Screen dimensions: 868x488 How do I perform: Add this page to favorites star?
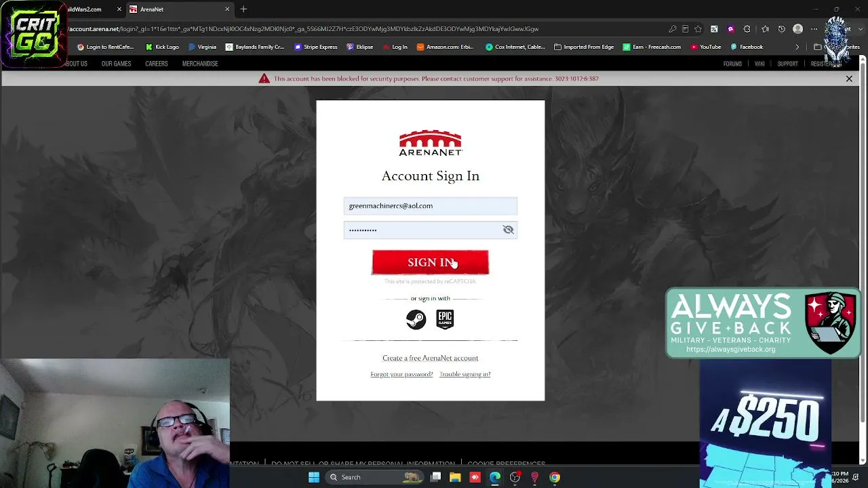[698, 29]
